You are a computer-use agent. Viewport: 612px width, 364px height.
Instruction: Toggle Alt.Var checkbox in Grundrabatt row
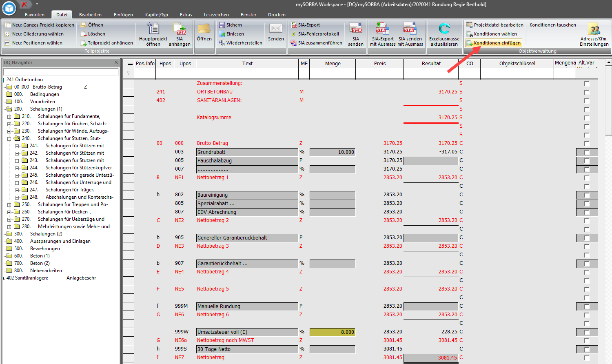587,152
